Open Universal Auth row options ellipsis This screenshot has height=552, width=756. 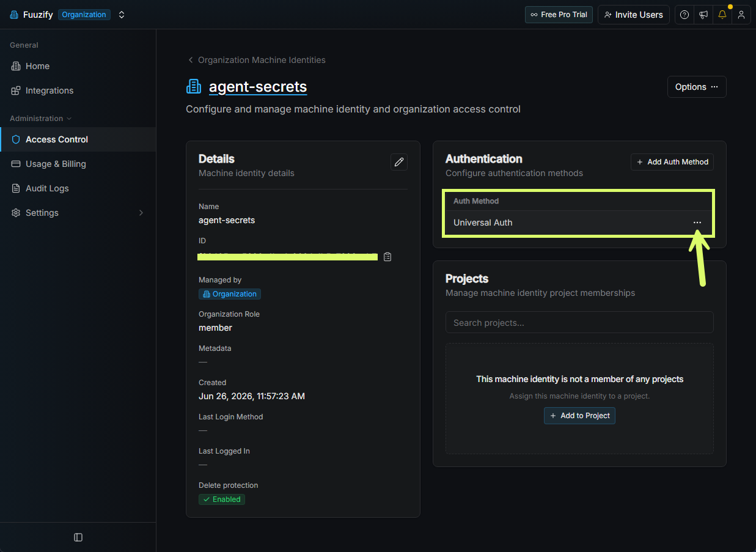pos(697,223)
